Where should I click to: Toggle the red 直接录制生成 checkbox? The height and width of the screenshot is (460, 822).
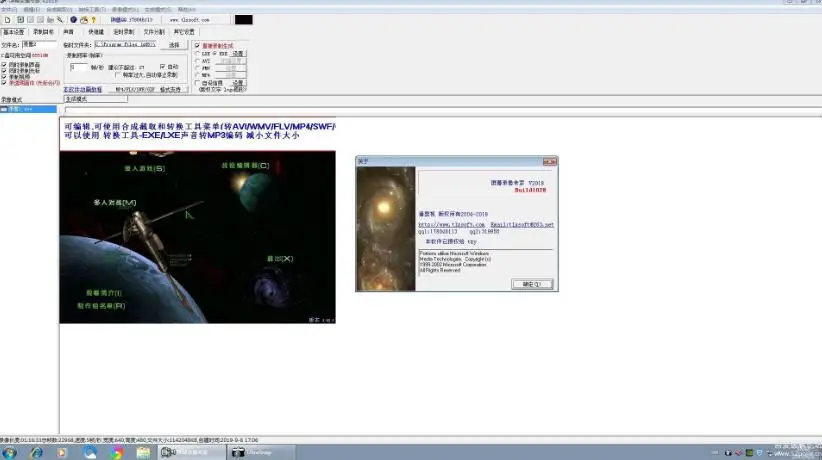tap(198, 46)
